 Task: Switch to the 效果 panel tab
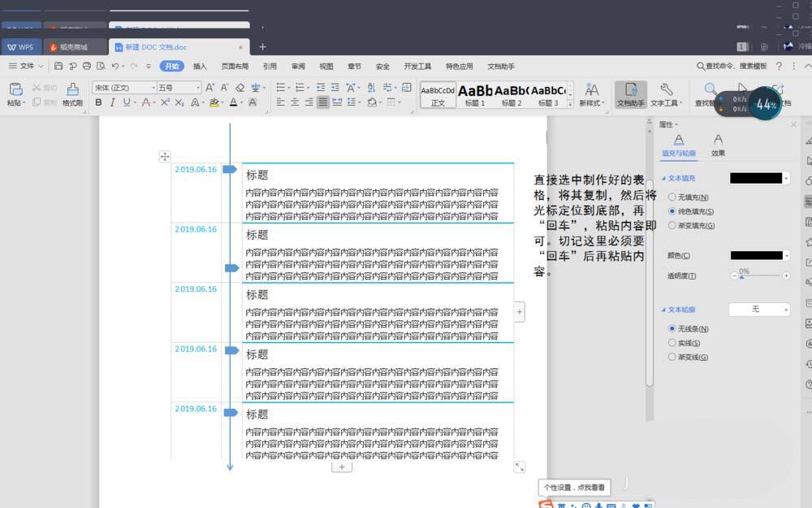717,144
